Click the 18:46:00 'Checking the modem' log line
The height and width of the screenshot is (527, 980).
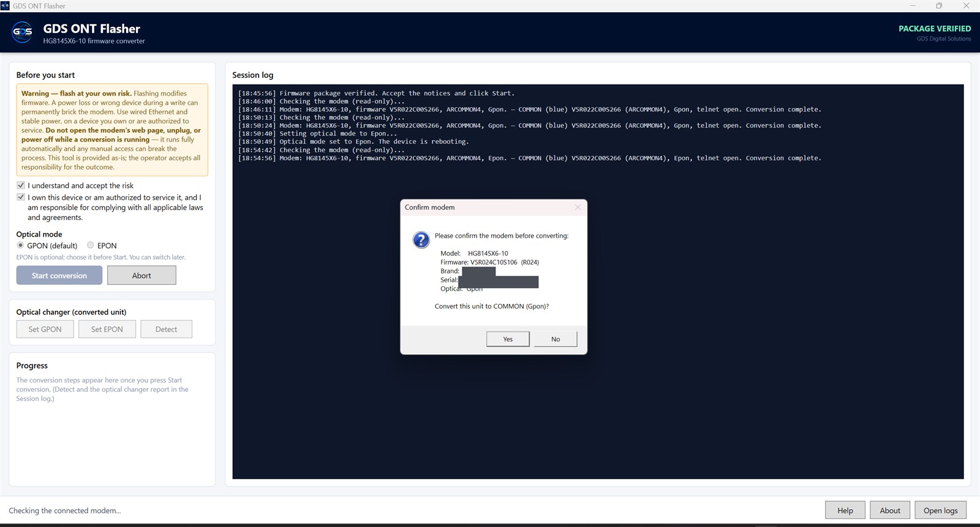pyautogui.click(x=322, y=101)
